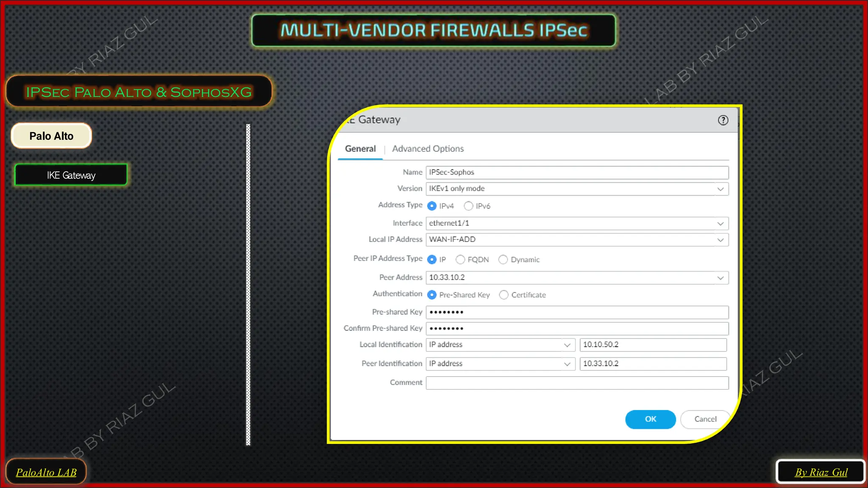The image size is (868, 488).
Task: Open Peer Identification type dropdown
Action: 500,364
